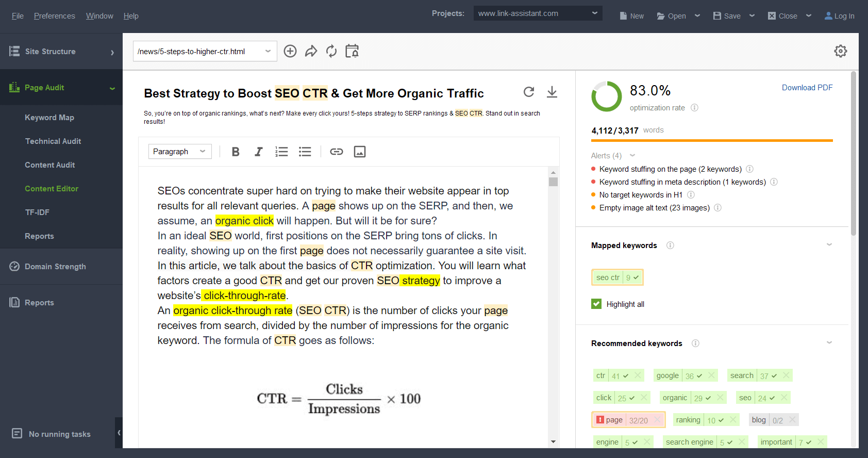This screenshot has width=868, height=458.
Task: Collapse the Recommended keywords section
Action: click(x=829, y=342)
